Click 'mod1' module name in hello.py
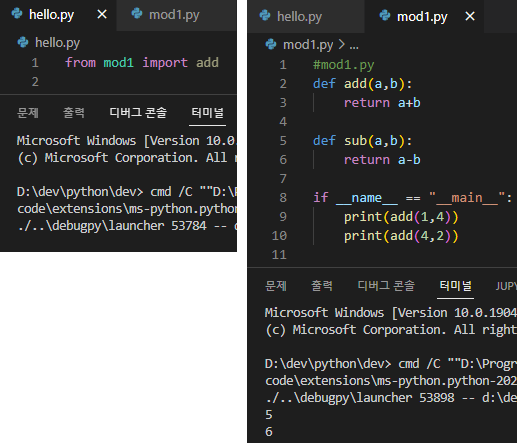Viewport: 517px width, 443px height. click(x=119, y=63)
